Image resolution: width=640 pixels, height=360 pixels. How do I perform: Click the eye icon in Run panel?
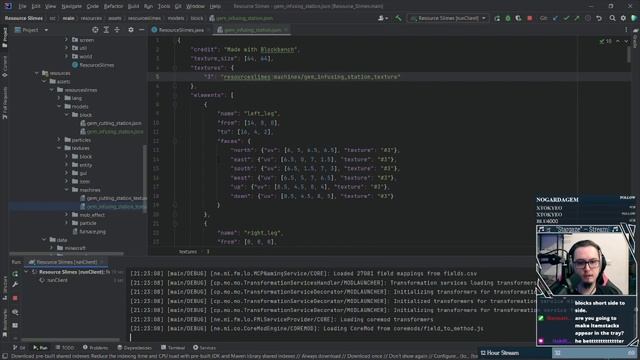15,312
